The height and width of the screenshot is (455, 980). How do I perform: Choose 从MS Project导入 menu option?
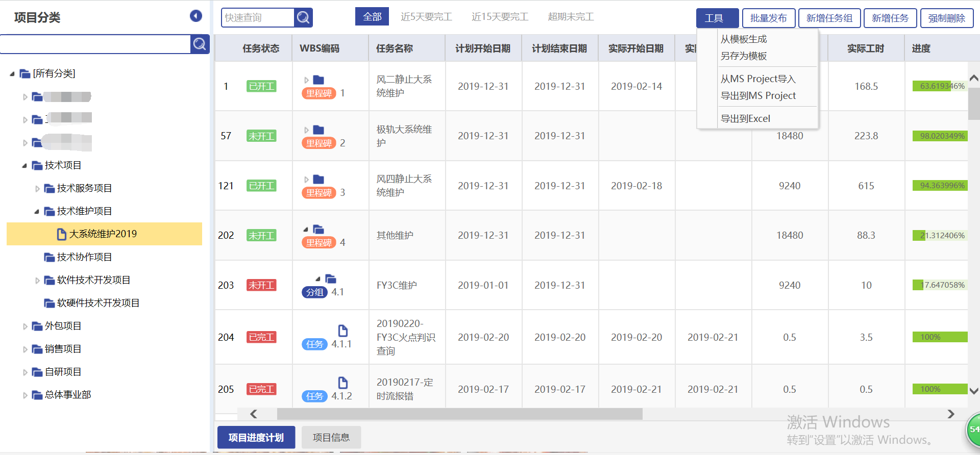(x=758, y=79)
